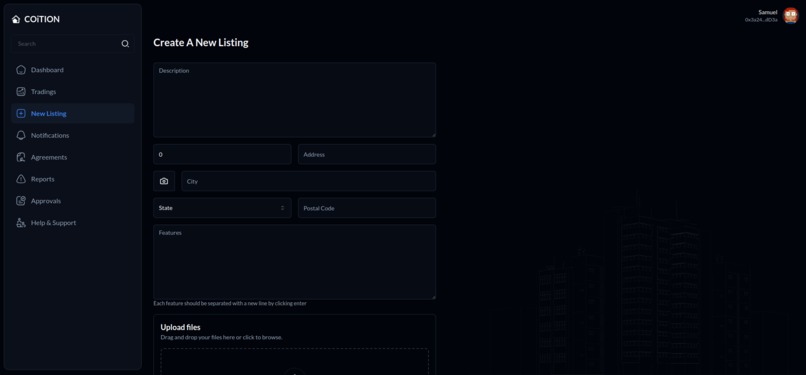Open the Approvals section
The image size is (806, 375).
72,201
